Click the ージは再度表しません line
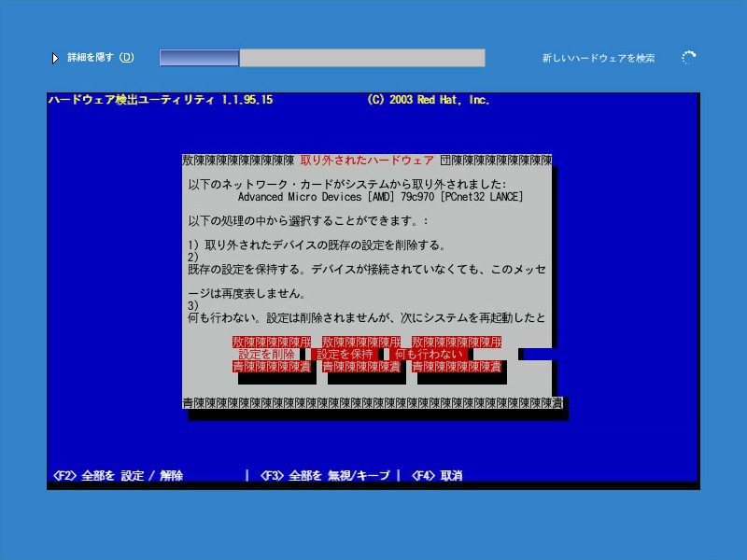 tap(247, 293)
